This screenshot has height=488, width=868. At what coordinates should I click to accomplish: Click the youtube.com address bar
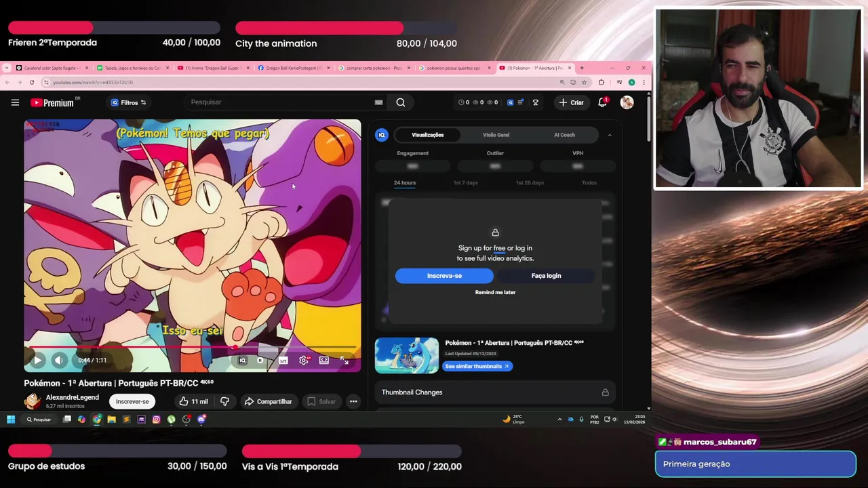click(x=298, y=82)
